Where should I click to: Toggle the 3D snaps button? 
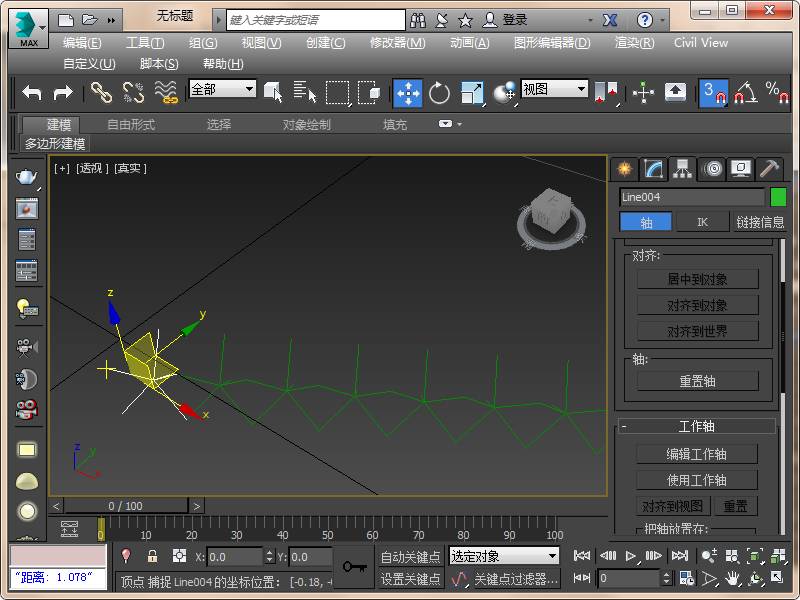click(x=713, y=93)
